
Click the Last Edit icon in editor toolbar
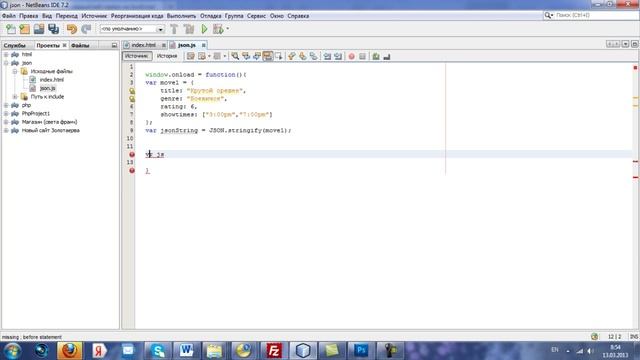190,56
